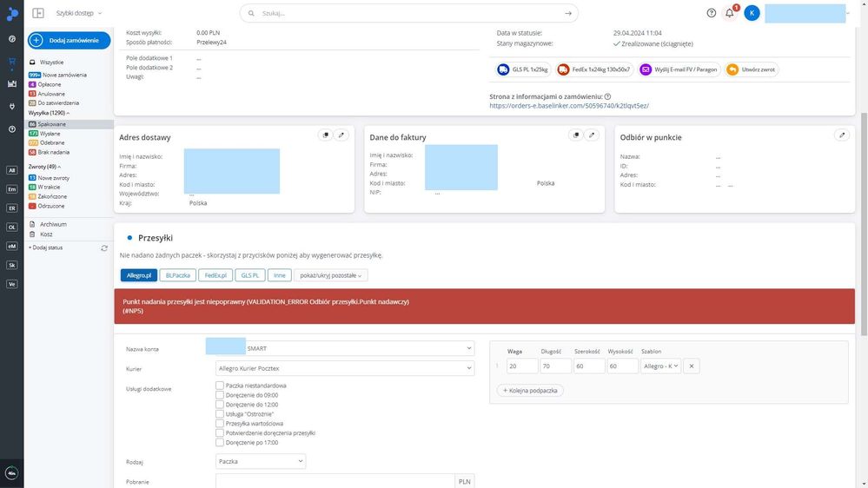Remove the package row with X button
Screen dimensions: 868x488
(692, 366)
